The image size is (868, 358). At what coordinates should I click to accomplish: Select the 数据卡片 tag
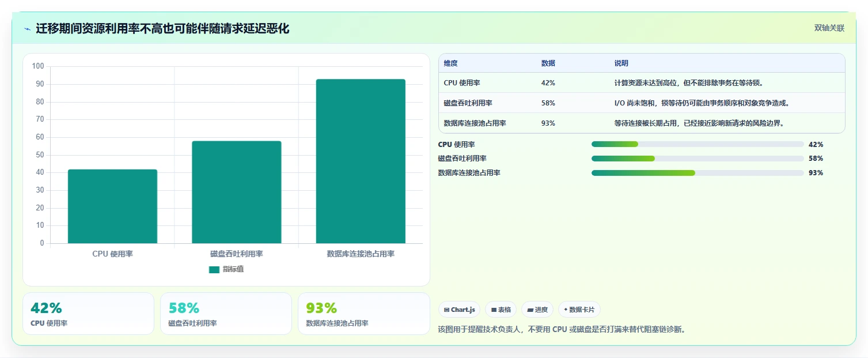[579, 310]
